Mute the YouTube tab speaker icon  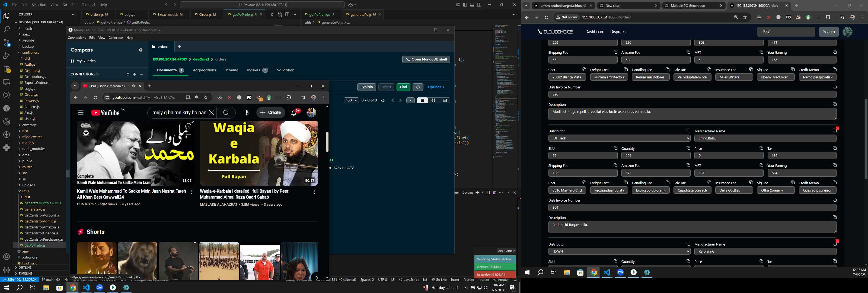click(x=133, y=86)
